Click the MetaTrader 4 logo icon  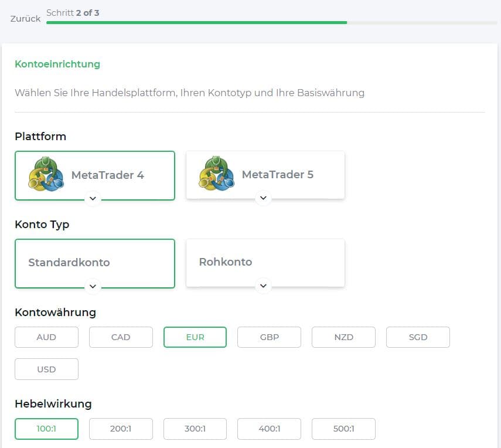46,174
